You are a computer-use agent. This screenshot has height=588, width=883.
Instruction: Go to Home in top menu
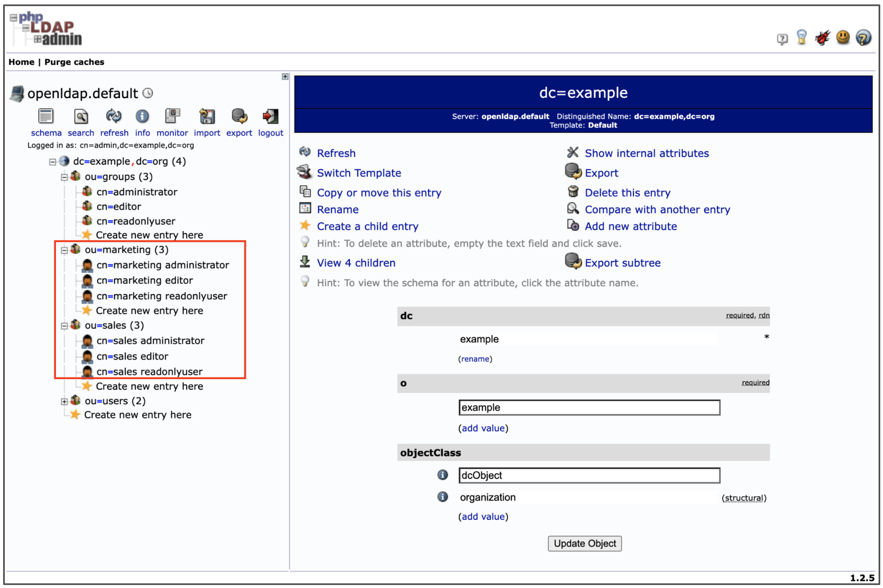pos(22,62)
